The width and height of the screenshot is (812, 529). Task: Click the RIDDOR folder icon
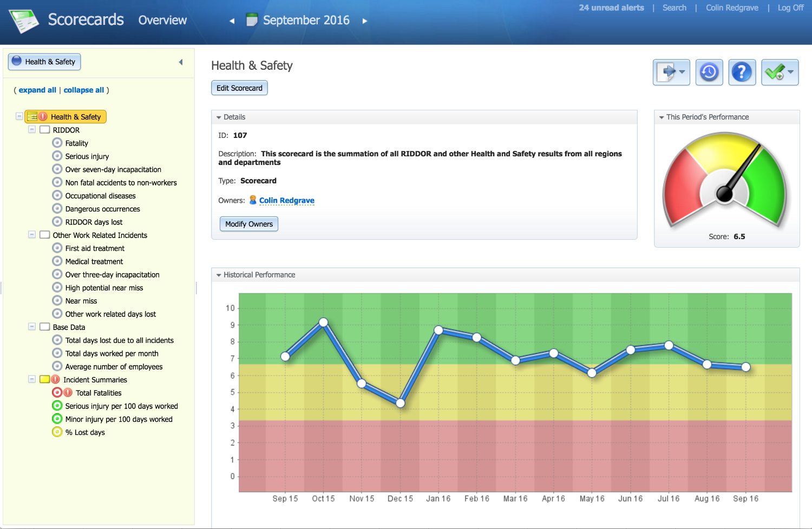(x=45, y=130)
